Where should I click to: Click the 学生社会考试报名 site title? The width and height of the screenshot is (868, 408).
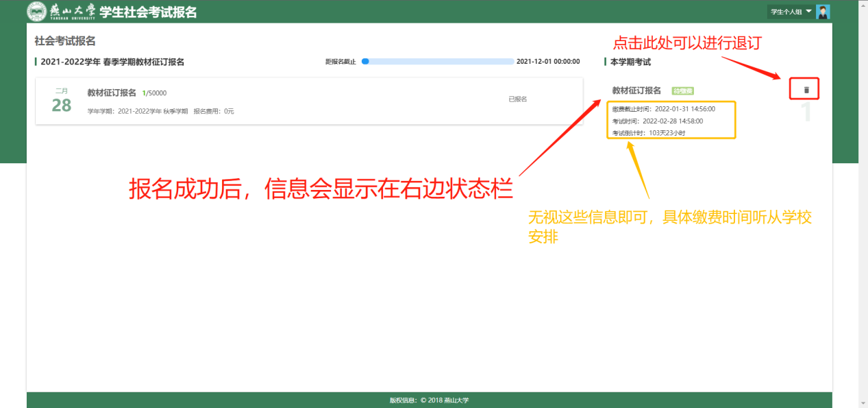point(148,12)
